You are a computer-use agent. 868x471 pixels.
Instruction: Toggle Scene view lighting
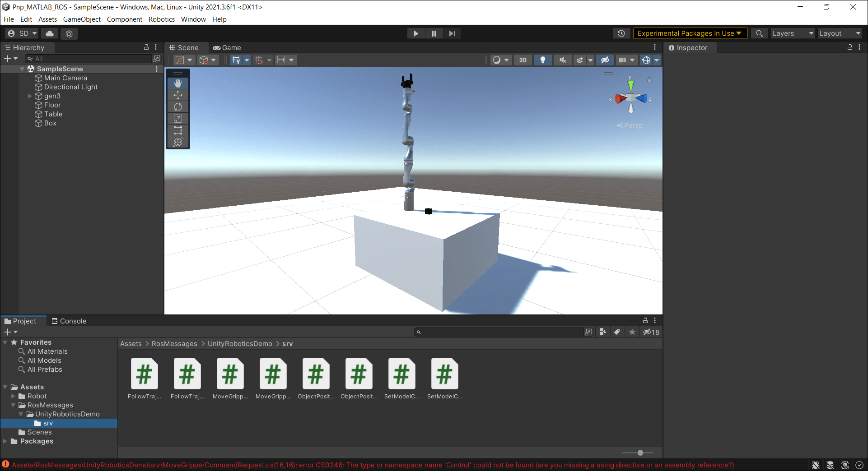tap(542, 60)
